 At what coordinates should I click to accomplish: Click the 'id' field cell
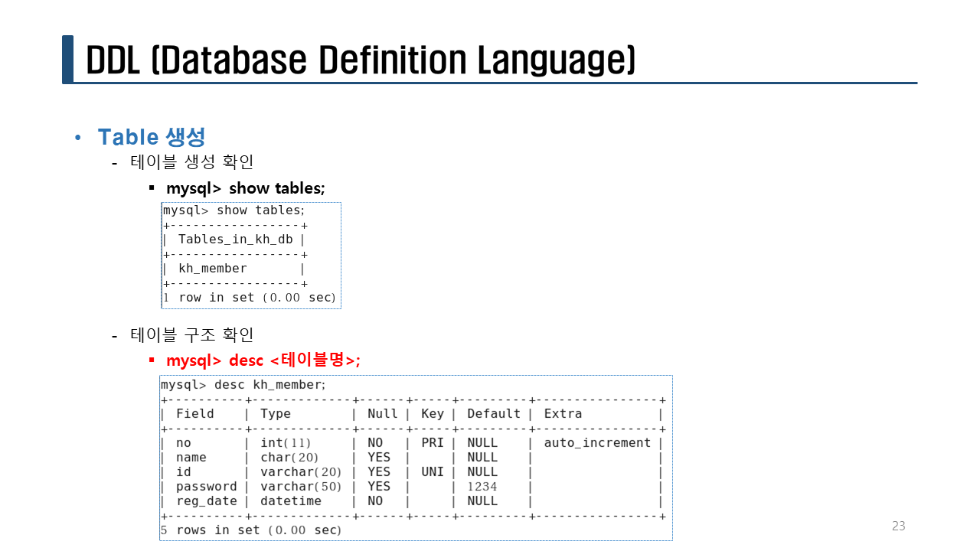tap(184, 472)
